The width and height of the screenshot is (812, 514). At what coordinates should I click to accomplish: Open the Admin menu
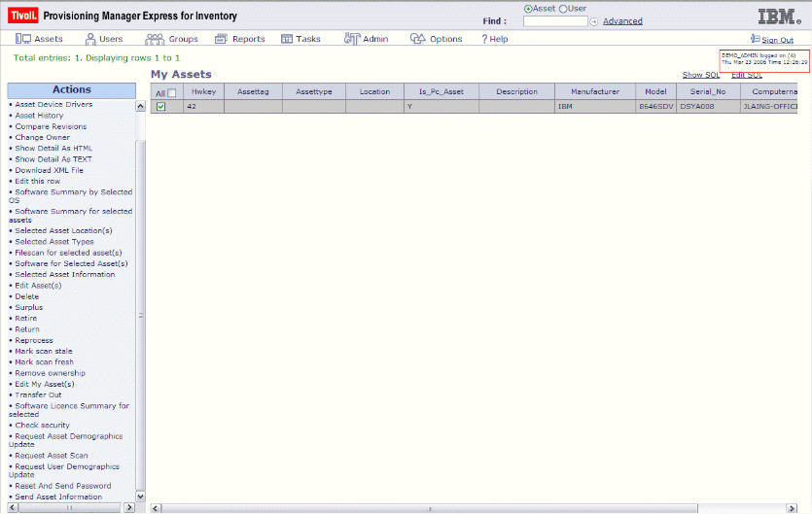pyautogui.click(x=375, y=39)
